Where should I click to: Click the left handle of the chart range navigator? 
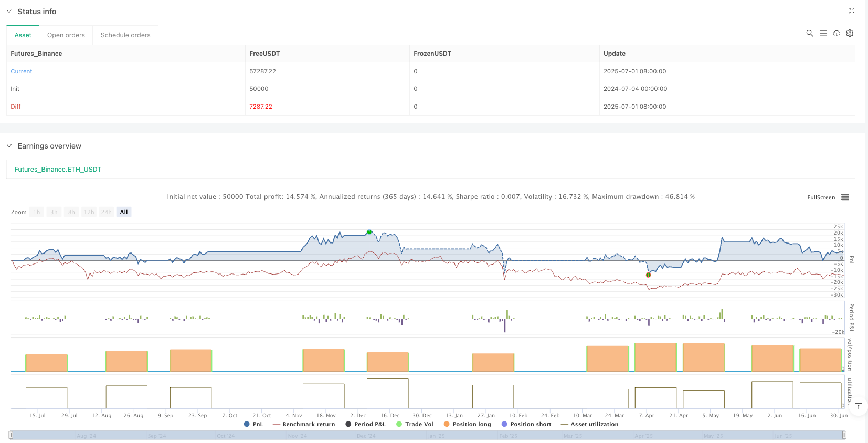(x=11, y=435)
